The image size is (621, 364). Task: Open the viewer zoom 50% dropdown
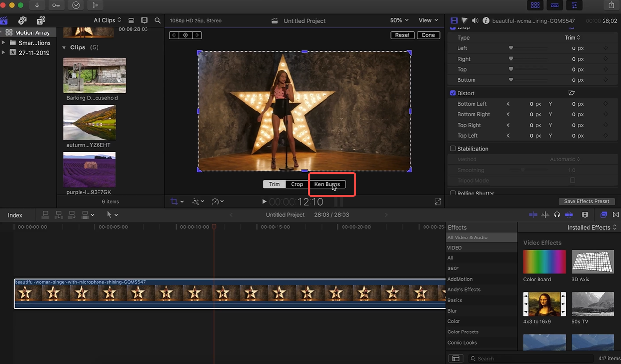[399, 20]
